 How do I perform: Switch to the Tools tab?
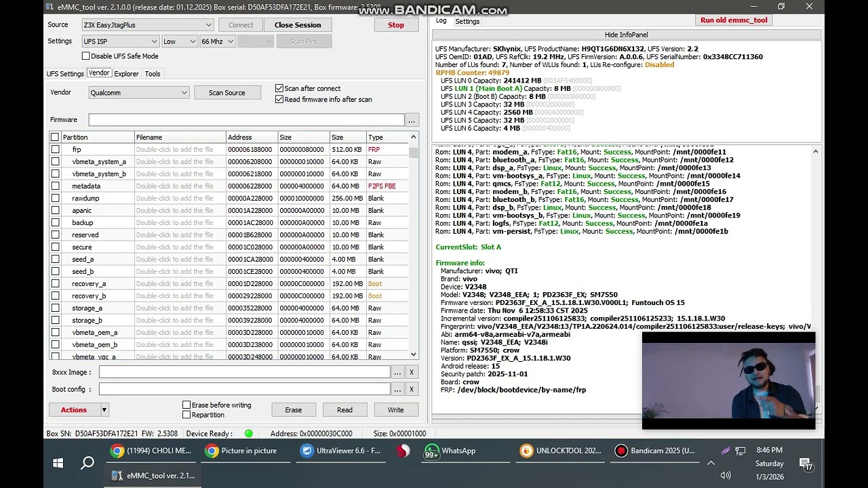pyautogui.click(x=153, y=74)
